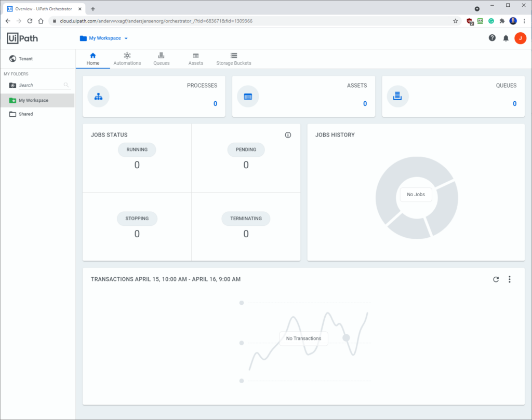Click the PENDING status pill

246,150
